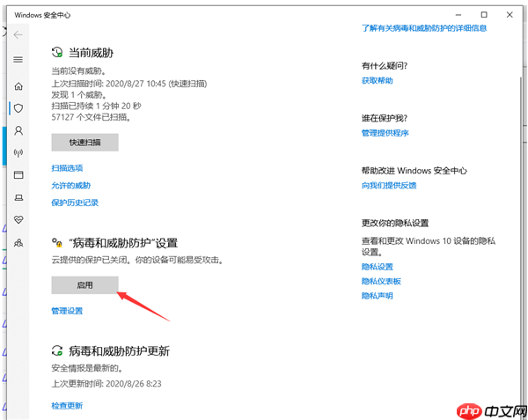Click text 上次更新时间: 2020/8/26 8:23
Screen dimensions: 528x420
tap(106, 384)
